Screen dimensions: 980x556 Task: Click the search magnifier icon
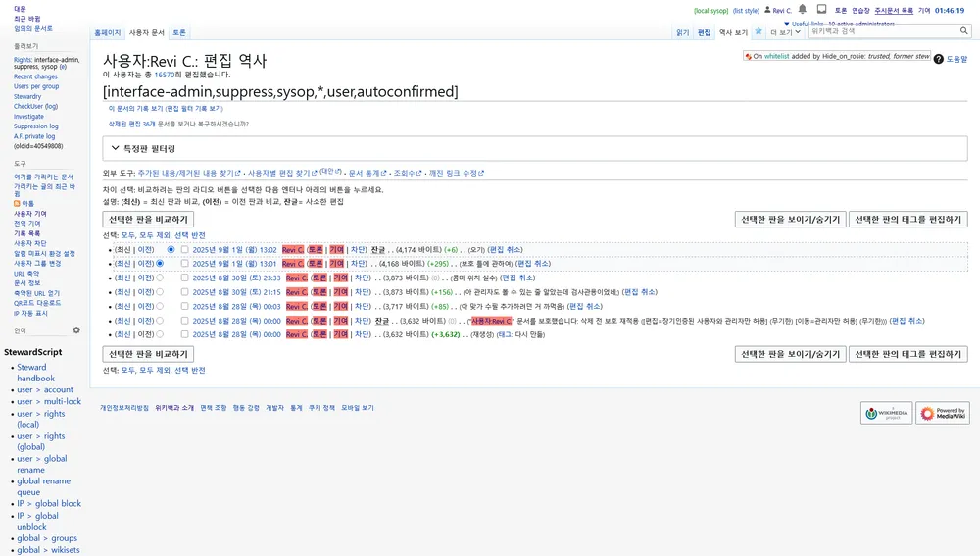(963, 30)
